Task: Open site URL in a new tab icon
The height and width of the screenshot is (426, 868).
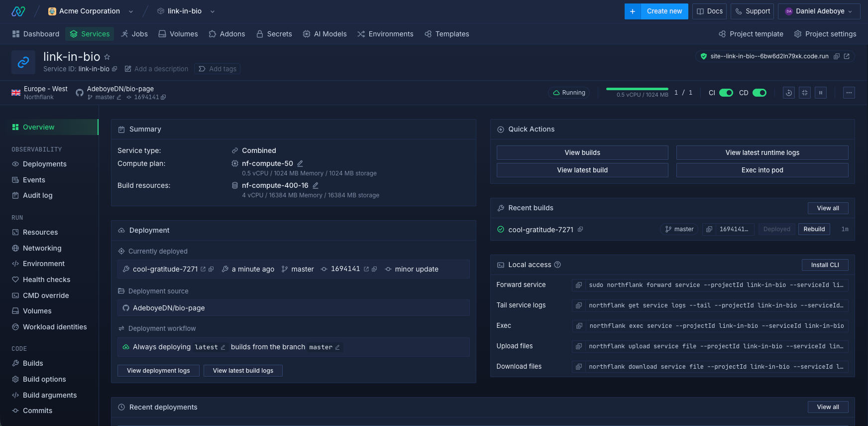Action: tap(847, 56)
